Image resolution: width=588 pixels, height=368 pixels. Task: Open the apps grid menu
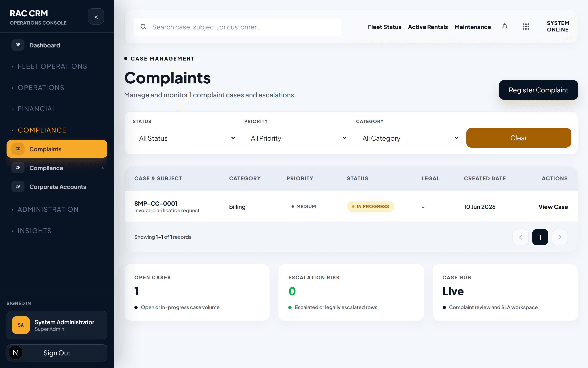click(x=526, y=27)
